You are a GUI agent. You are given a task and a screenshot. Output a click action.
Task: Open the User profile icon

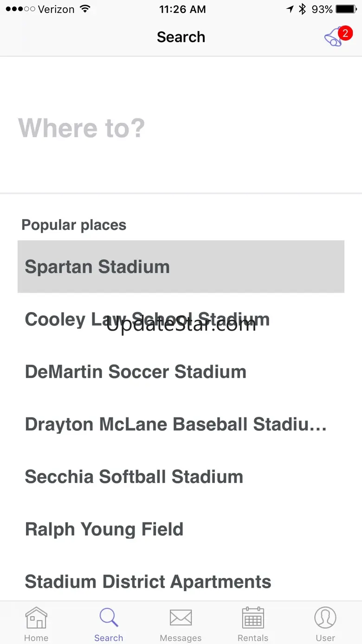[x=325, y=618]
